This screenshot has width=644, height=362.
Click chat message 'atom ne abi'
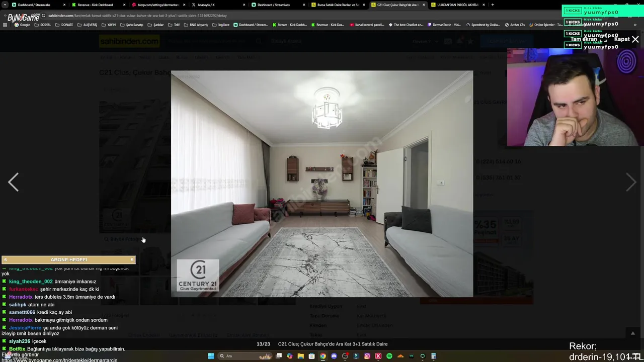[41, 305]
